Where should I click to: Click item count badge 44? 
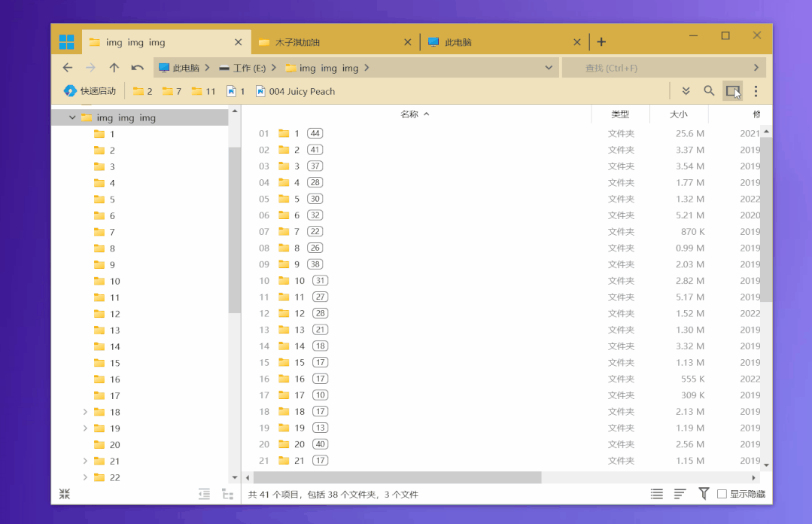[x=315, y=134]
